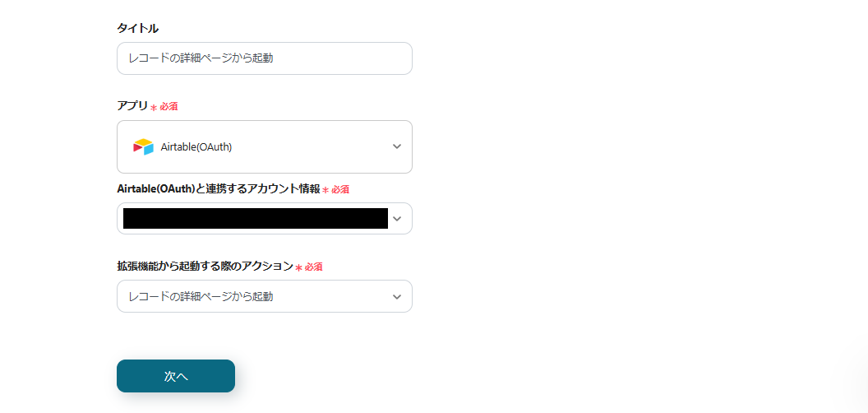This screenshot has width=868, height=413.
Task: Click the empty area inside the app selector box
Action: tap(312, 147)
